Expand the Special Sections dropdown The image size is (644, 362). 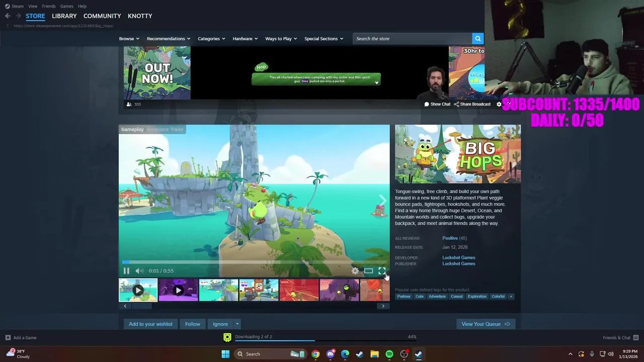(x=324, y=39)
